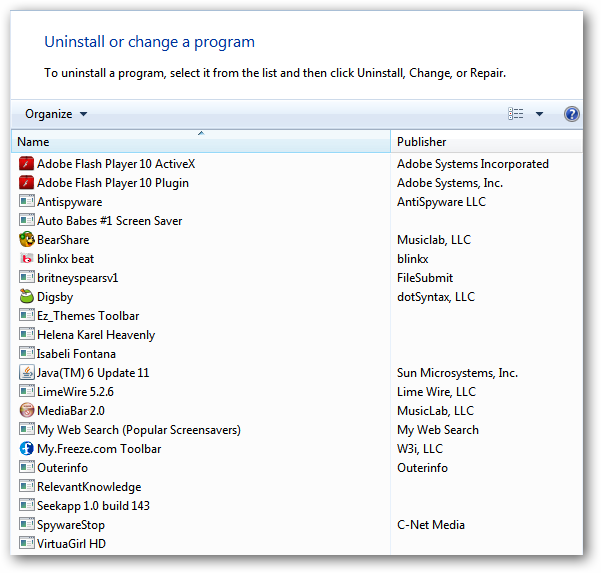Click the Outerinfo program icon
Screen dimensions: 601x573
[26, 467]
